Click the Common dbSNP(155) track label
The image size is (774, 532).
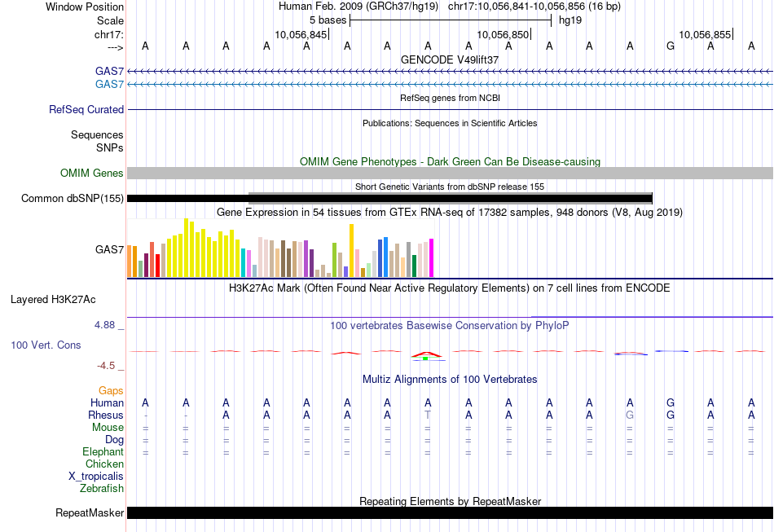tap(73, 199)
